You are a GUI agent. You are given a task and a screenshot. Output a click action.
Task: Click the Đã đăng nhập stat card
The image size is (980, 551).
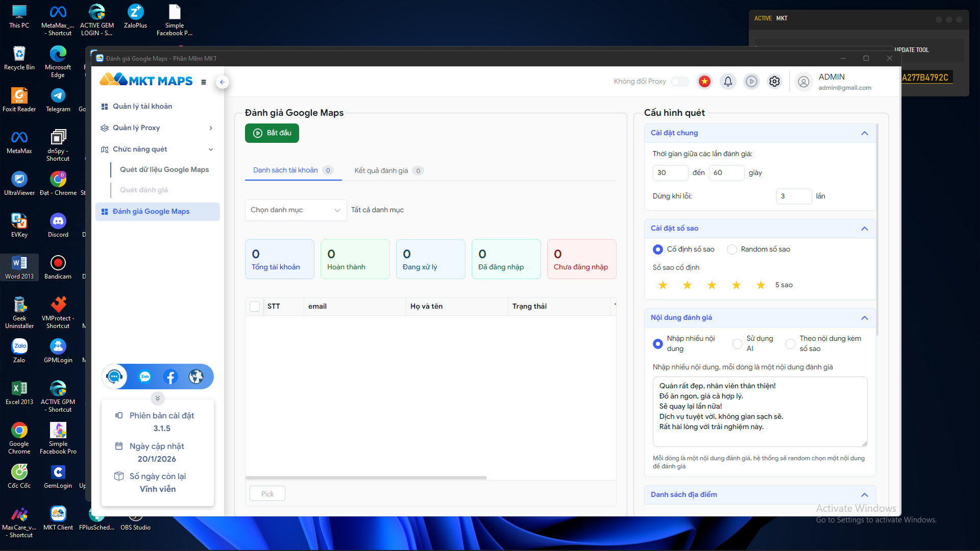[506, 259]
